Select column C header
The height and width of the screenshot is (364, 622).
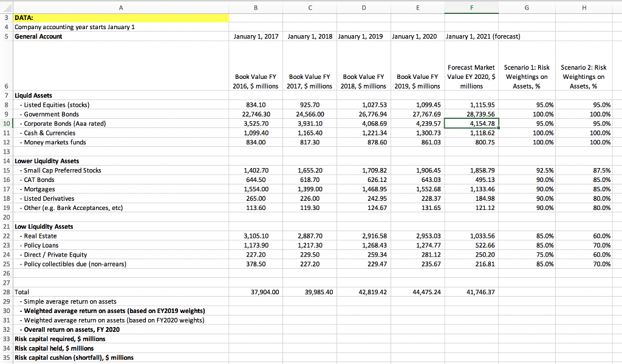click(310, 7)
